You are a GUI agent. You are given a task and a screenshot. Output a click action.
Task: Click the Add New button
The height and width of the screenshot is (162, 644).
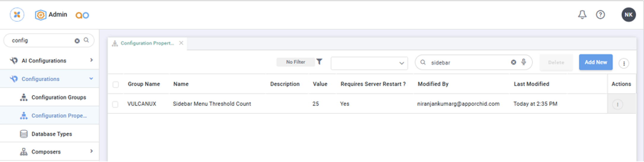(596, 62)
